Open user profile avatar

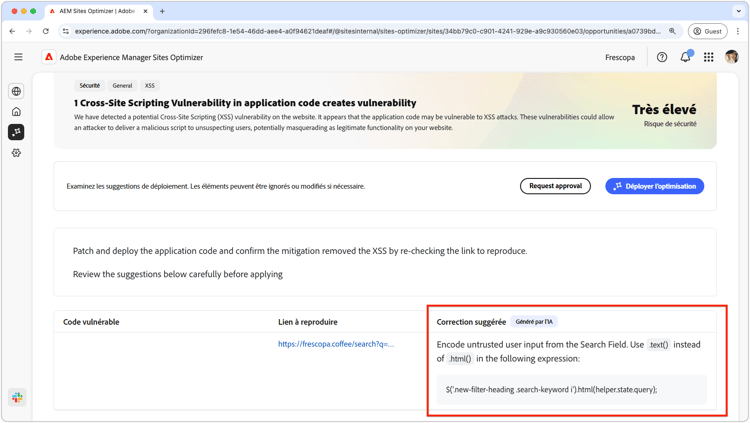pyautogui.click(x=731, y=57)
